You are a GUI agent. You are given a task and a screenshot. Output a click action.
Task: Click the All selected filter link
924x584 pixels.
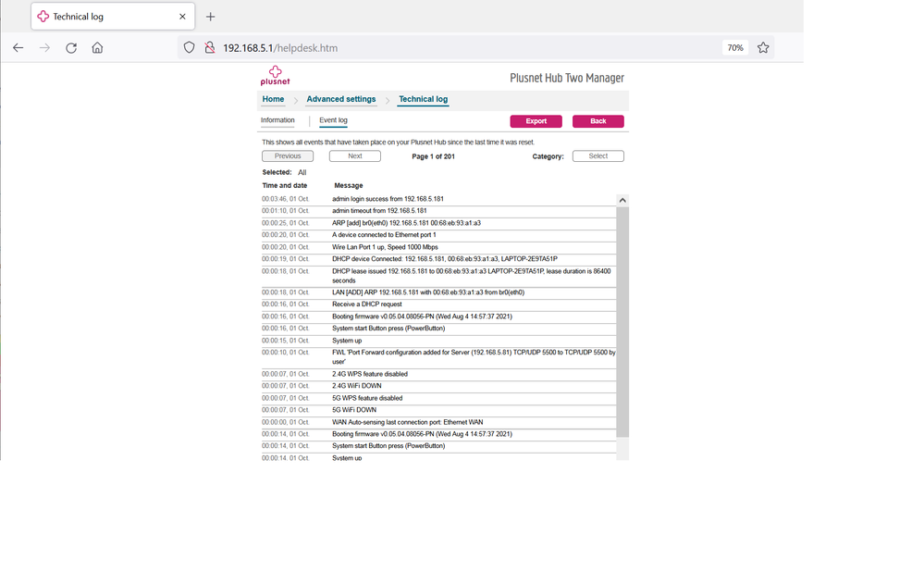(x=302, y=172)
